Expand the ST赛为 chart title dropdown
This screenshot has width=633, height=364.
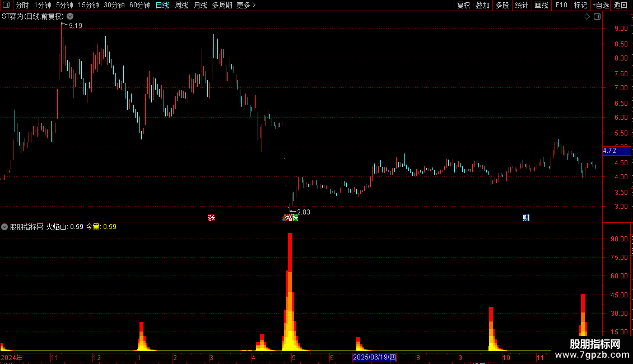tap(70, 17)
